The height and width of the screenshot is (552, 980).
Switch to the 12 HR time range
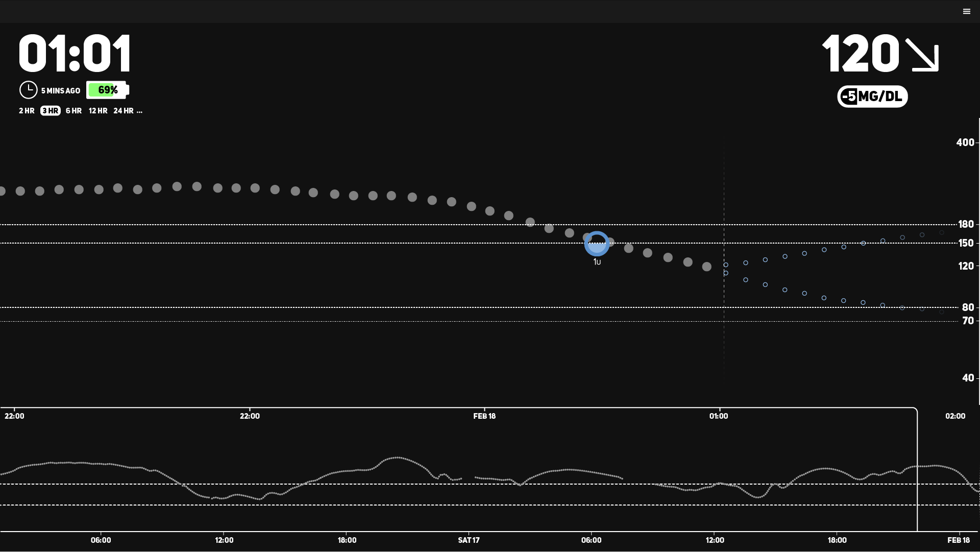pyautogui.click(x=98, y=111)
